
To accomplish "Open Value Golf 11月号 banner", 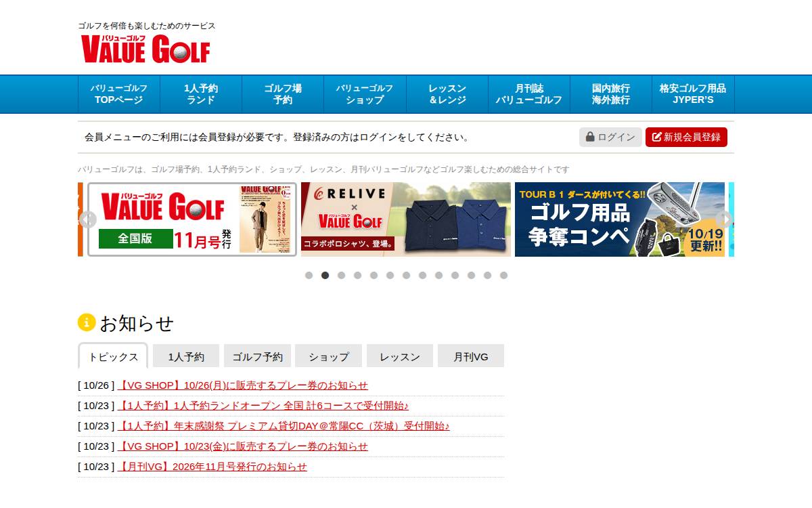I will (x=192, y=219).
